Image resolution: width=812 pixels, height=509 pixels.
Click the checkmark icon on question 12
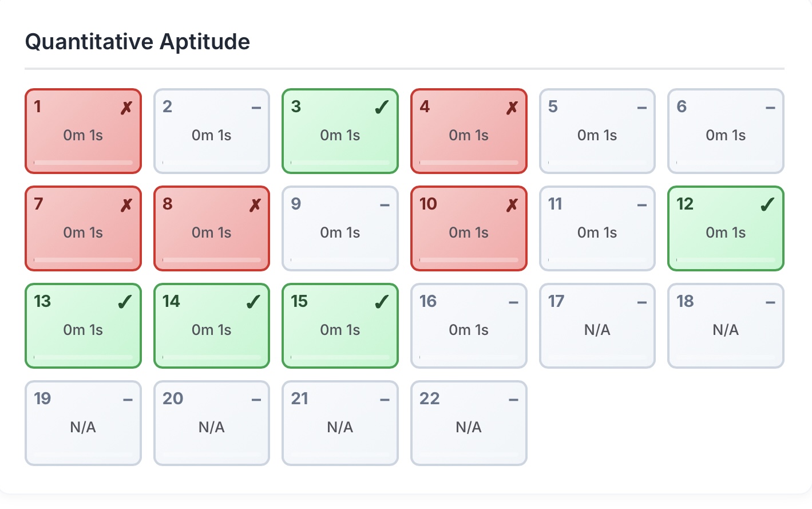point(767,205)
